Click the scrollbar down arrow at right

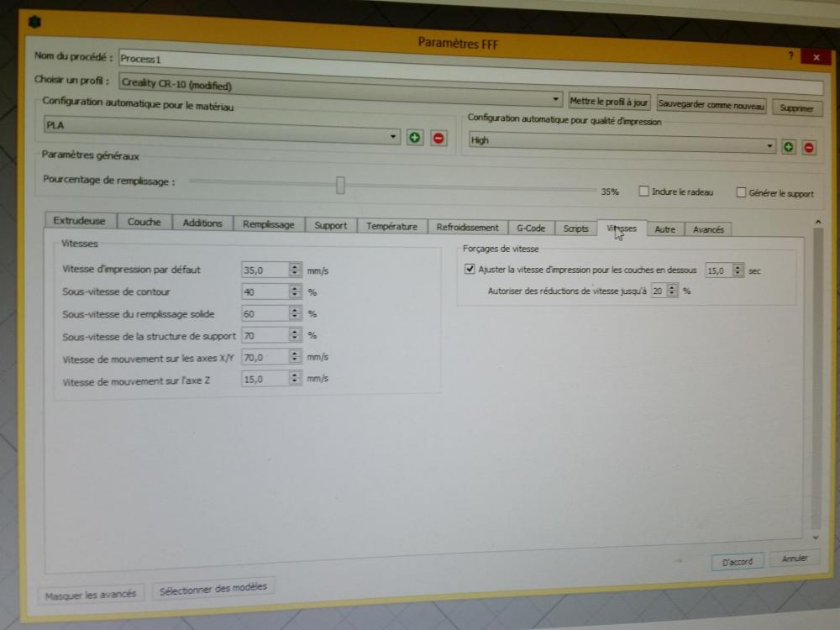[816, 537]
